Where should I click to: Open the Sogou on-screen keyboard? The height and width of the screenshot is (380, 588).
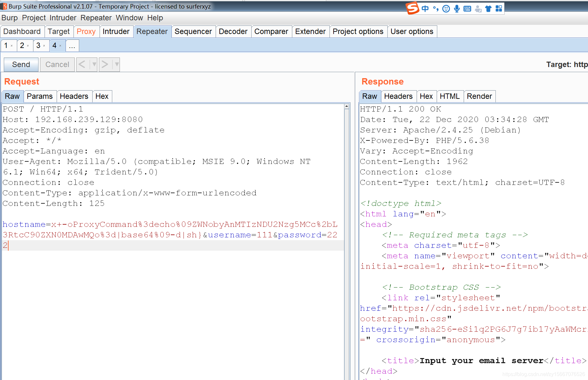click(467, 8)
